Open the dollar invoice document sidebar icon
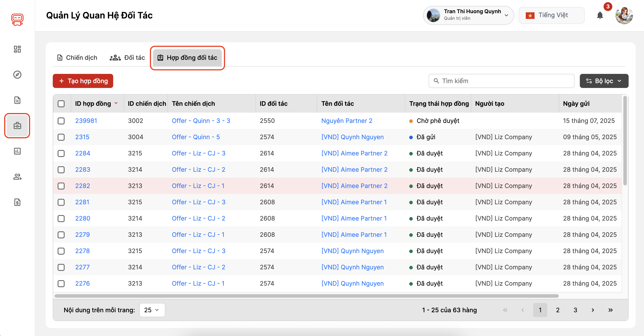 click(17, 202)
